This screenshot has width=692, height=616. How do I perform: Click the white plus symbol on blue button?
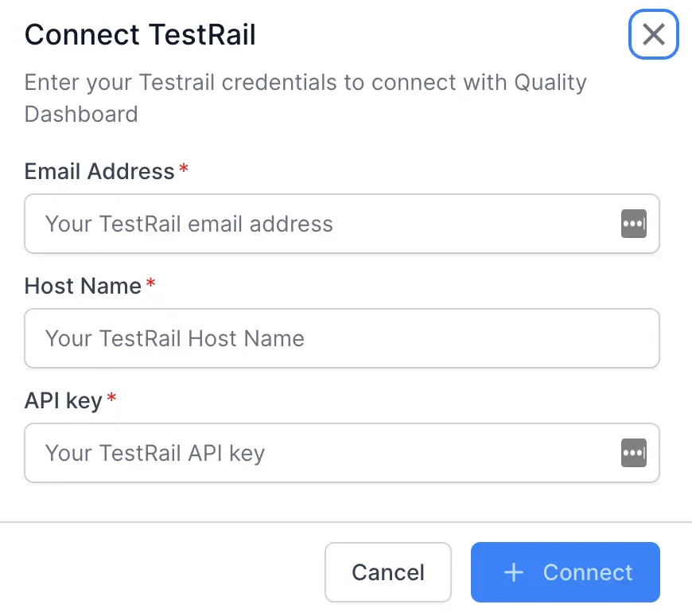(514, 572)
